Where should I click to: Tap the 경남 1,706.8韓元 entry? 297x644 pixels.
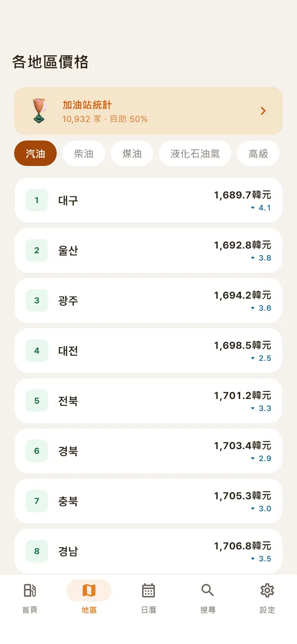pos(148,552)
